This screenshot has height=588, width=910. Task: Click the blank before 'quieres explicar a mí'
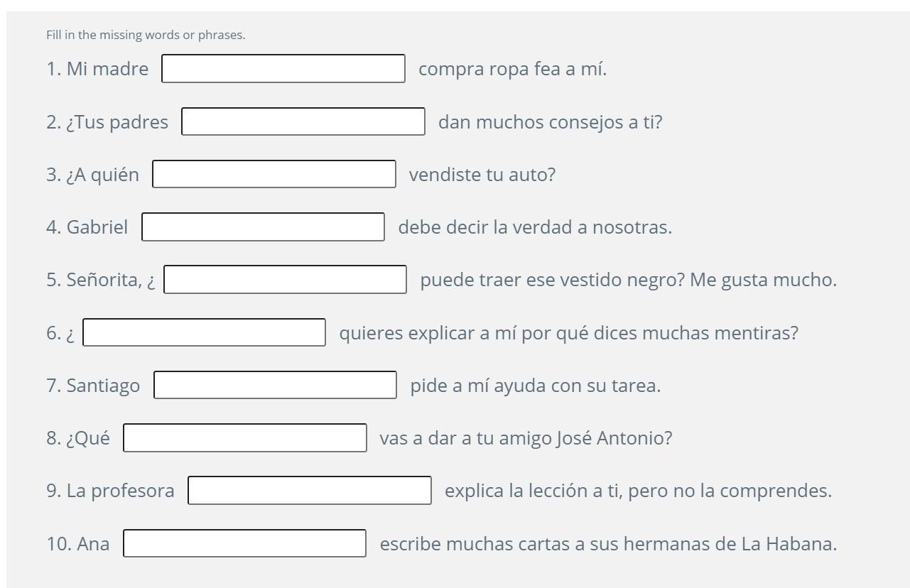tap(205, 332)
